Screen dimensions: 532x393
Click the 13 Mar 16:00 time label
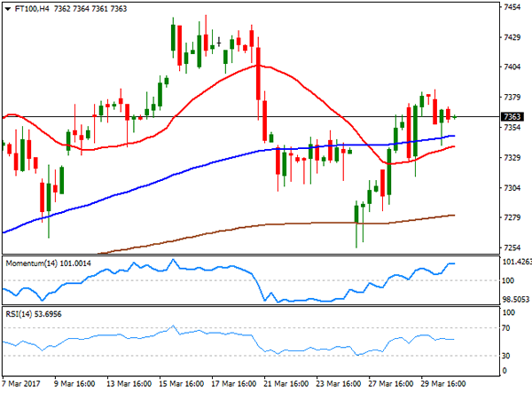(129, 384)
